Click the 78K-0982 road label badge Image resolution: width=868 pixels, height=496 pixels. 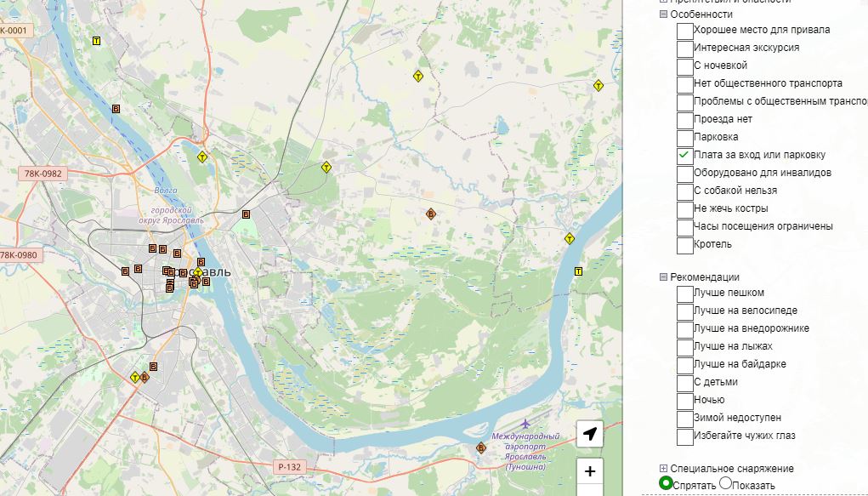(x=43, y=174)
